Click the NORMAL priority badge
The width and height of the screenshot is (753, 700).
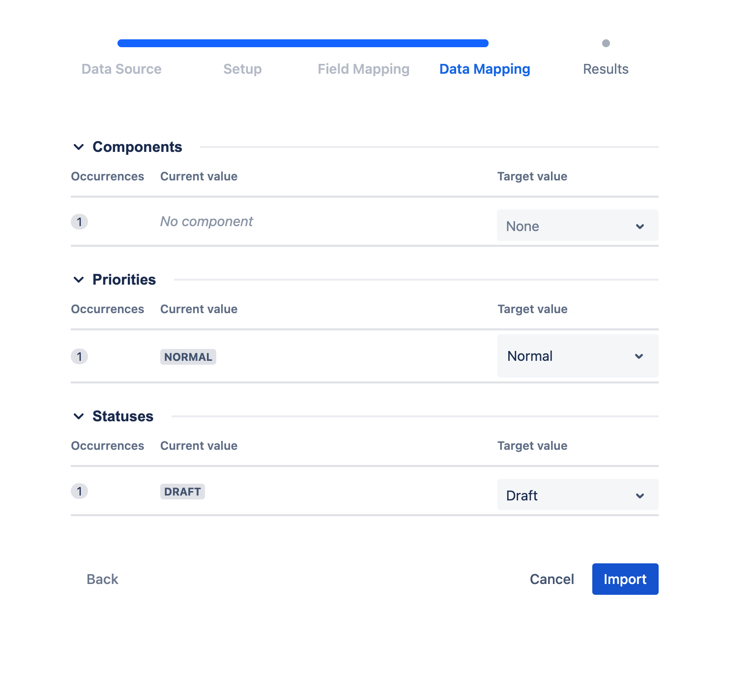188,357
